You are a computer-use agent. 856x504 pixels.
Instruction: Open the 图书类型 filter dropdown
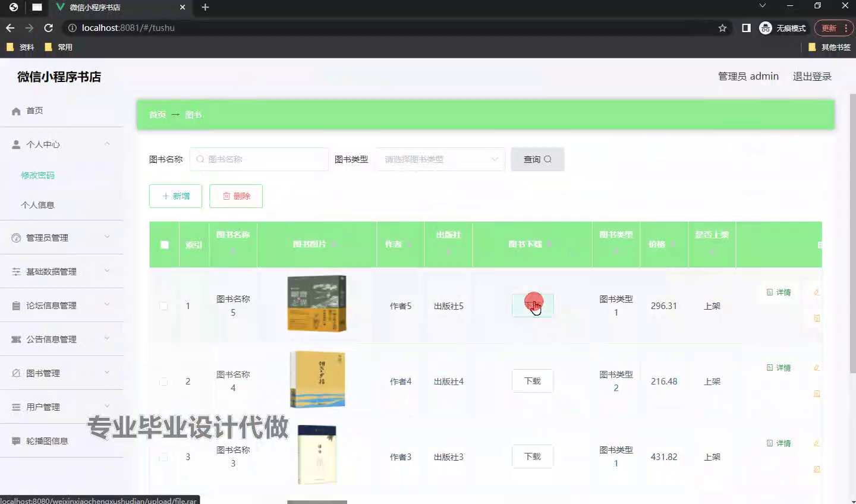click(440, 159)
